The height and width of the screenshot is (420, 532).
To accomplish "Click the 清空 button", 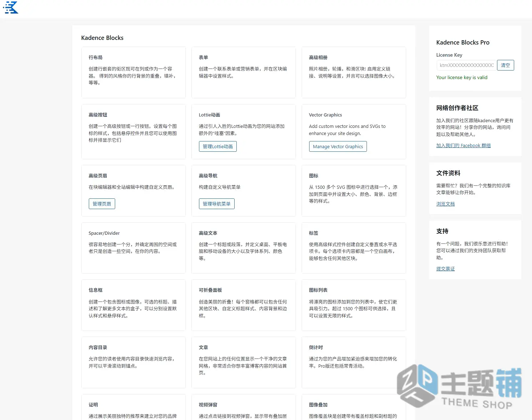I will coord(505,65).
